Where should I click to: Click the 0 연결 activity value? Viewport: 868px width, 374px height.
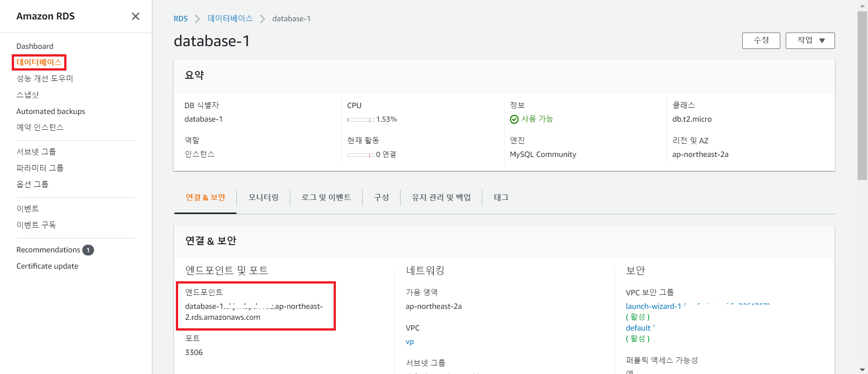[386, 155]
